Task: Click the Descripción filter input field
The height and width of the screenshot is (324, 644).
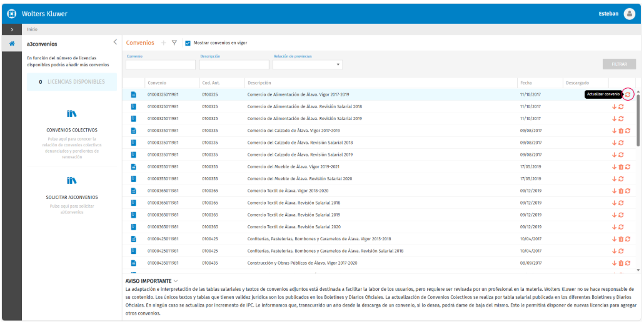Action: tap(234, 65)
